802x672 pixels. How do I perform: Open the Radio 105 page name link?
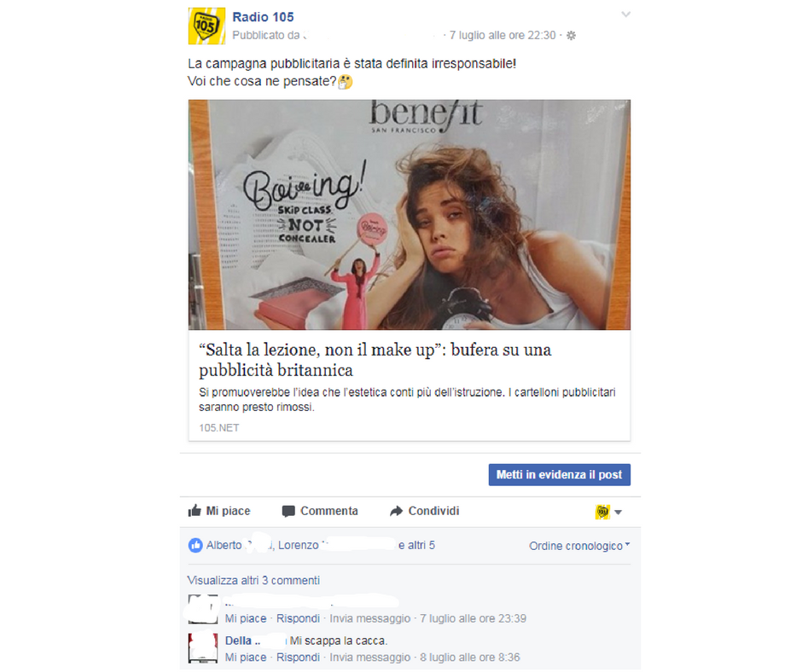263,17
